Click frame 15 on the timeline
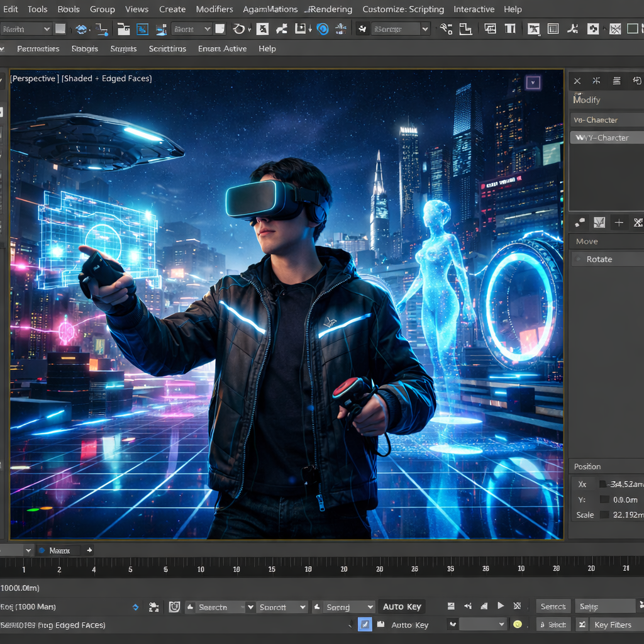The width and height of the screenshot is (644, 644). pyautogui.click(x=272, y=569)
